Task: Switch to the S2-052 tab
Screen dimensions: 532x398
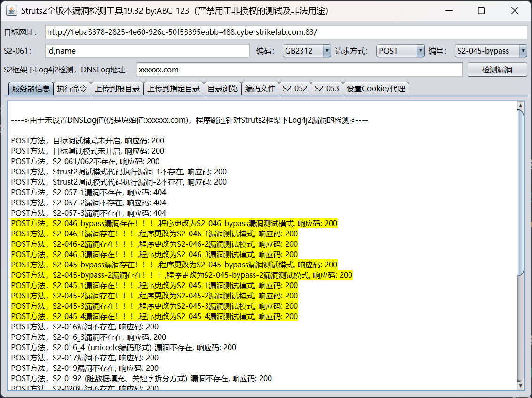Action: (295, 88)
